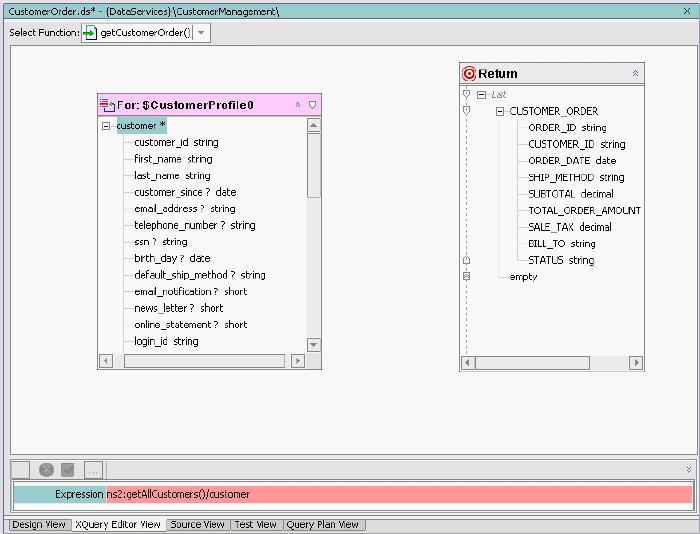Viewport: 700px width, 534px height.
Task: Select the empty node in Return
Action: 524,277
